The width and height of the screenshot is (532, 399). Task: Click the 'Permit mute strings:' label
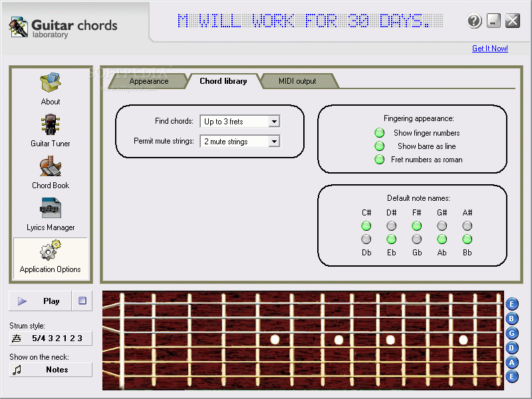164,141
